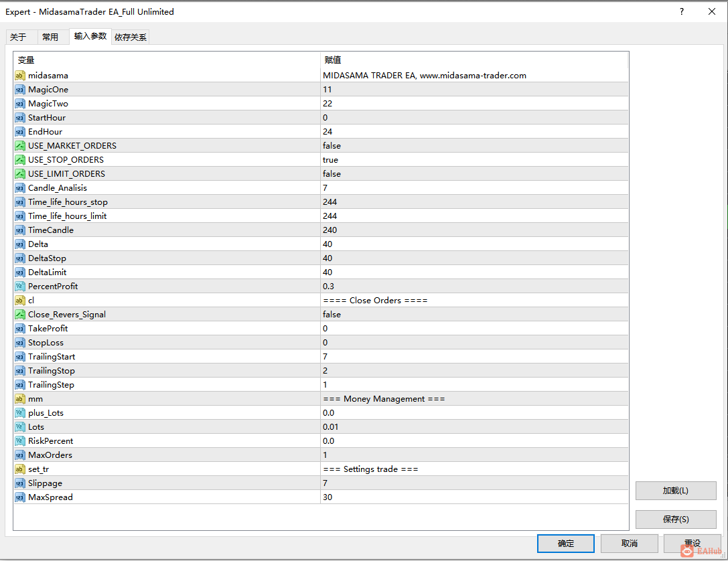Click the double icon beside PercentProfit
Screen dimensions: 728x561
[19, 287]
